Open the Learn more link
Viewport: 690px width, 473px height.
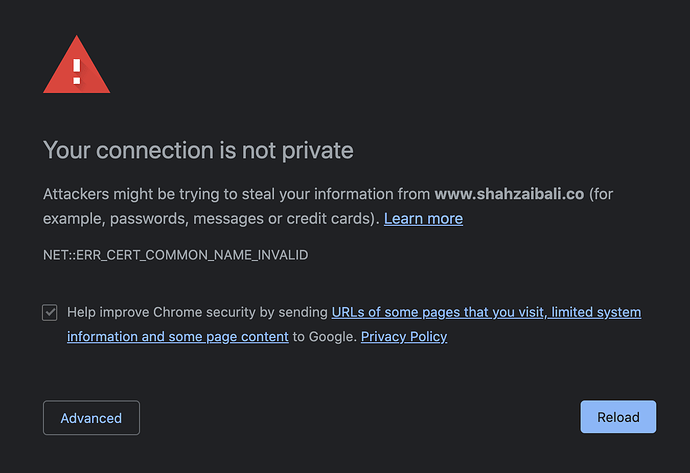(x=423, y=219)
